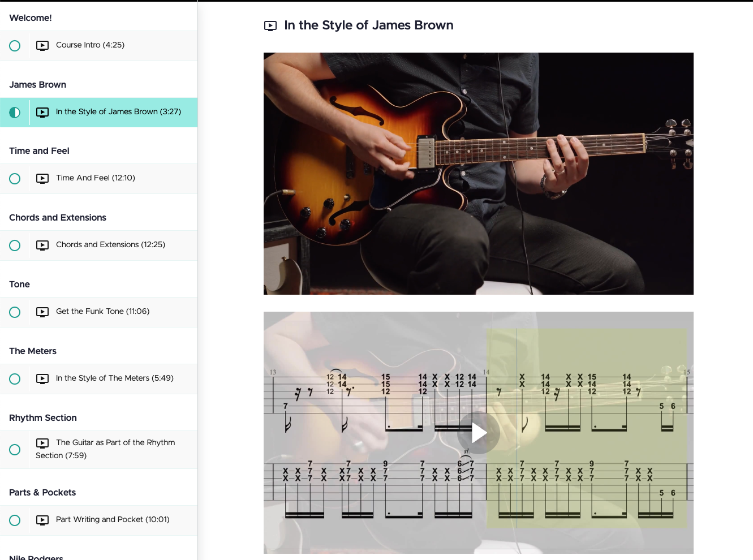
Task: Click video icon beside James Brown lesson
Action: coord(42,112)
